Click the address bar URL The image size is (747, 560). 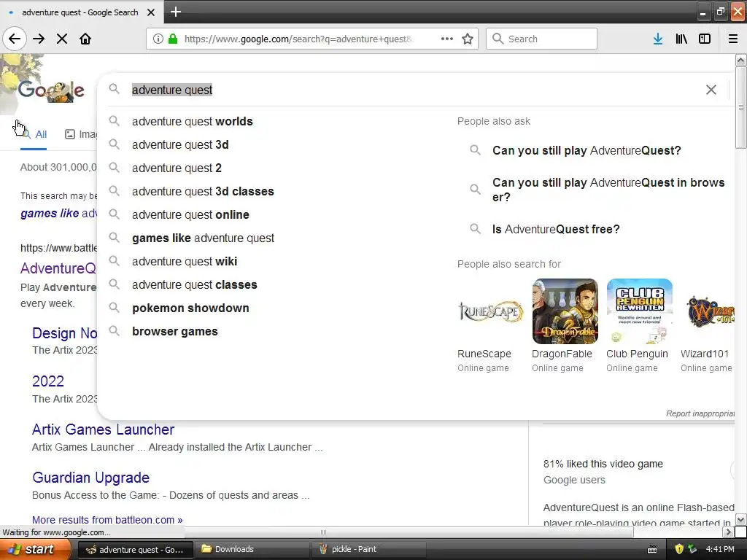coord(299,39)
